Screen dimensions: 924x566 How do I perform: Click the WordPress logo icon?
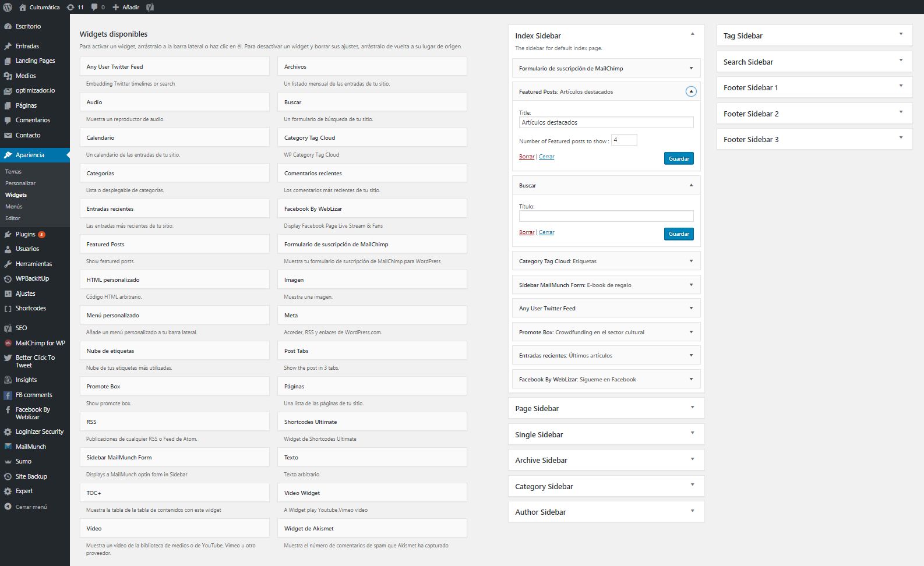click(8, 7)
